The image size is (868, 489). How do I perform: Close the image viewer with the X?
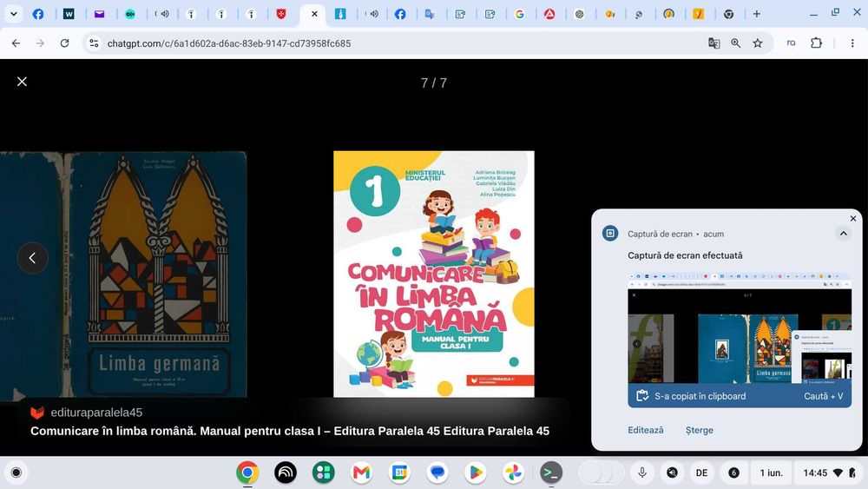click(x=23, y=82)
